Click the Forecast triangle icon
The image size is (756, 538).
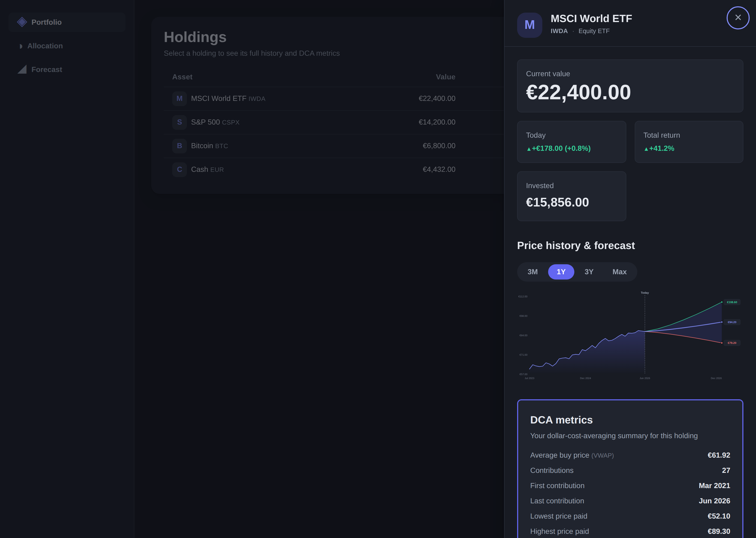[22, 70]
